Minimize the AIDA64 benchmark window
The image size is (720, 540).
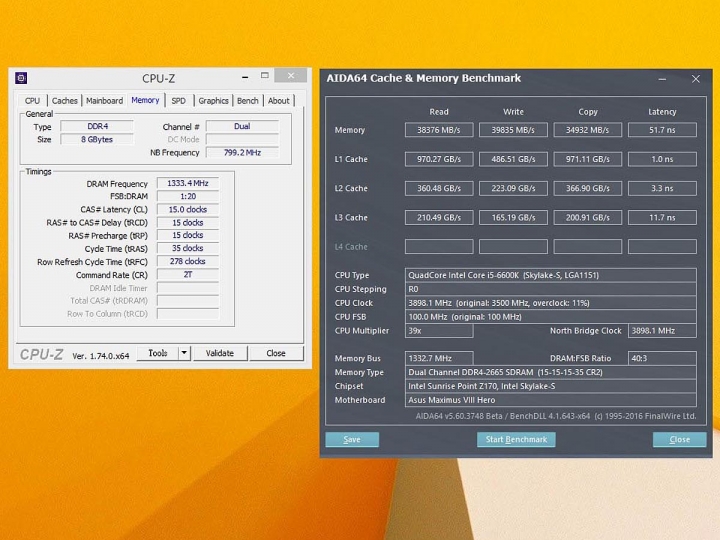(x=662, y=79)
